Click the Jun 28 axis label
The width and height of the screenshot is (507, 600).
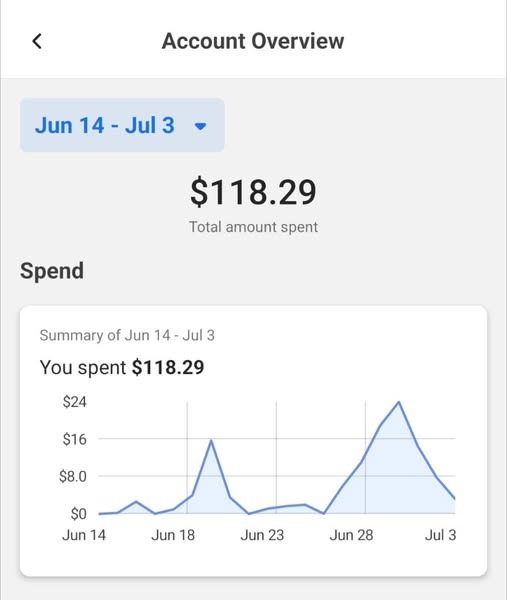(351, 535)
